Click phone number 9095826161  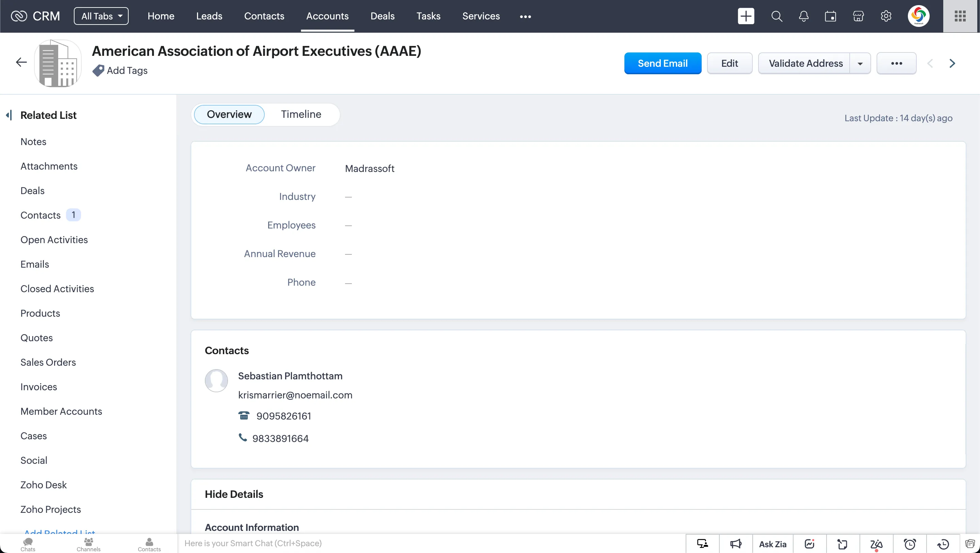[284, 416]
